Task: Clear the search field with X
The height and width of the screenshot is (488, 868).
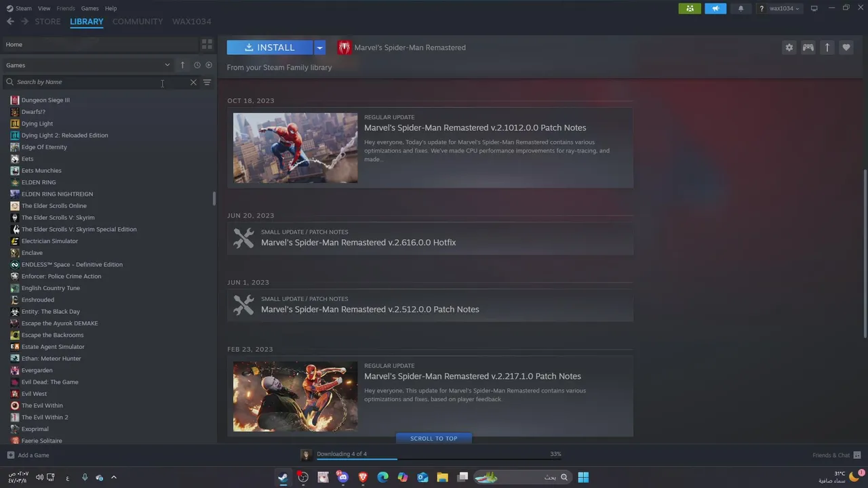Action: click(x=193, y=82)
